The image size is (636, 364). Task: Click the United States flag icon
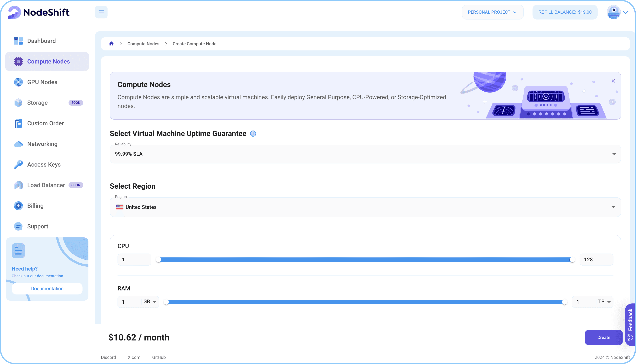(120, 207)
